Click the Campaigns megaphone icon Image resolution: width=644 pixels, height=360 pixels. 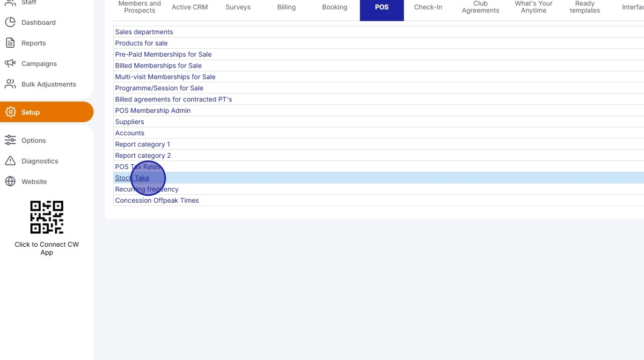tap(10, 63)
